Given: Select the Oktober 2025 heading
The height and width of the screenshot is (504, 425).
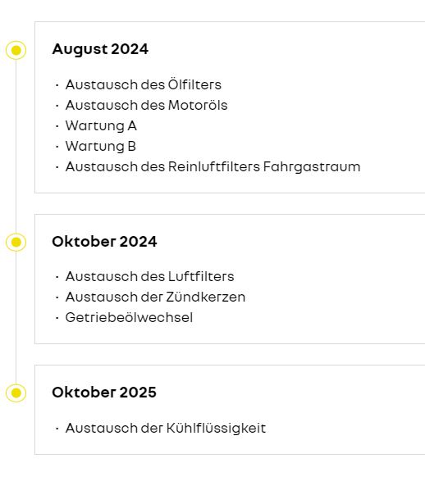Looking at the screenshot, I should point(104,393).
